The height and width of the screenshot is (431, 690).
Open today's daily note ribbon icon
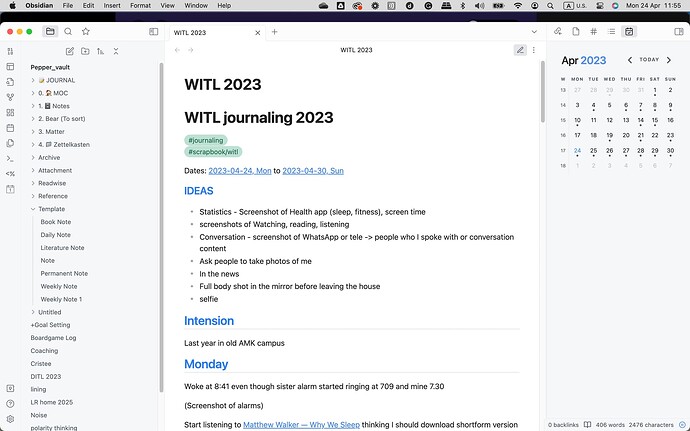[x=11, y=128]
